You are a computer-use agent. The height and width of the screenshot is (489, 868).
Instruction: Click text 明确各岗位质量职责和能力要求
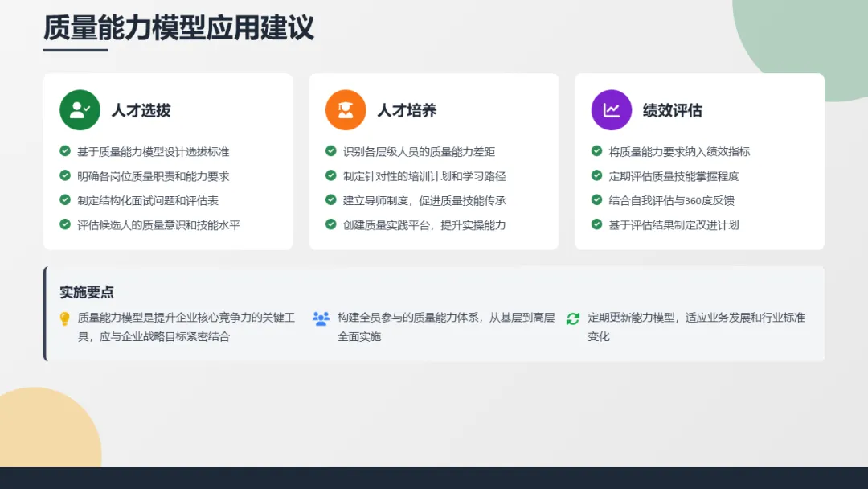[x=154, y=176]
